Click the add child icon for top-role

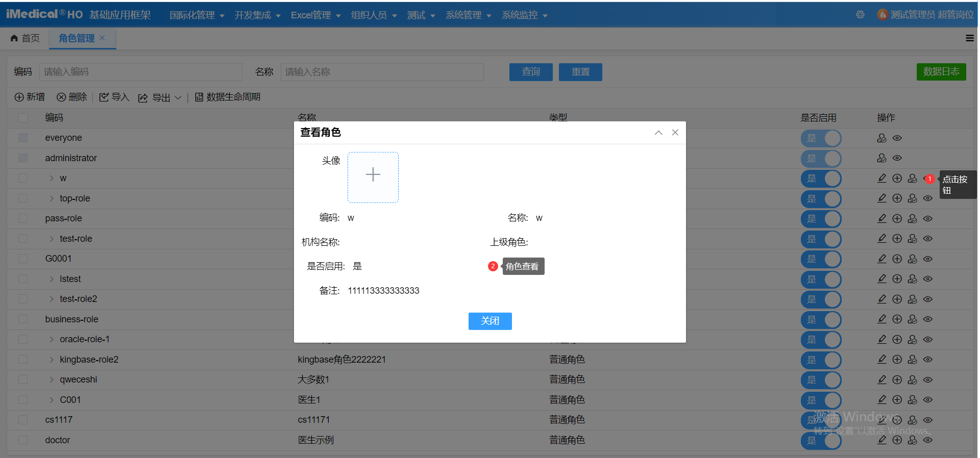[897, 198]
